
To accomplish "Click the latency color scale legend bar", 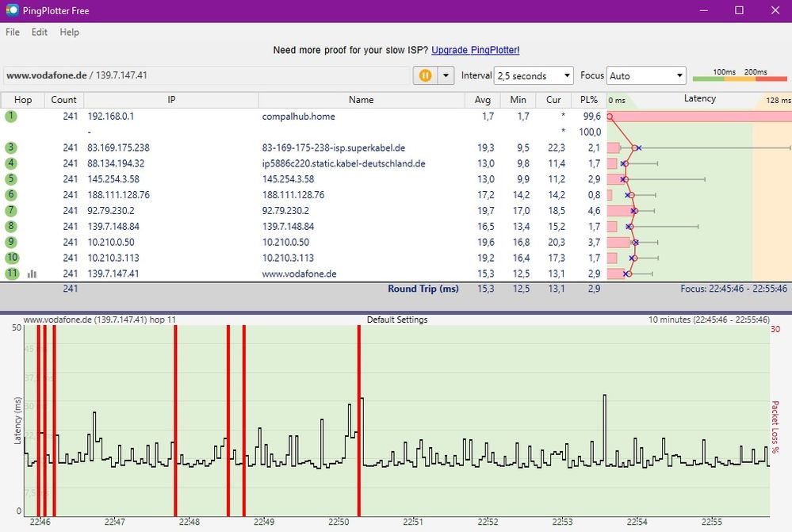I will (740, 79).
